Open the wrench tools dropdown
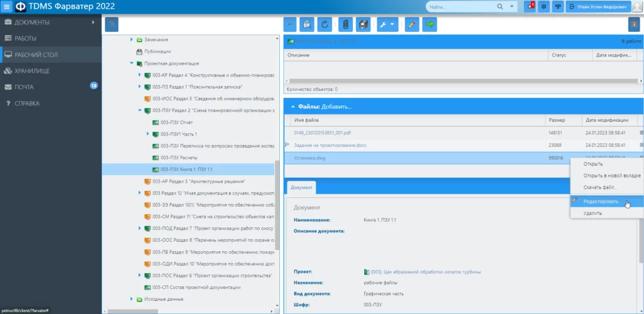 tap(386, 24)
